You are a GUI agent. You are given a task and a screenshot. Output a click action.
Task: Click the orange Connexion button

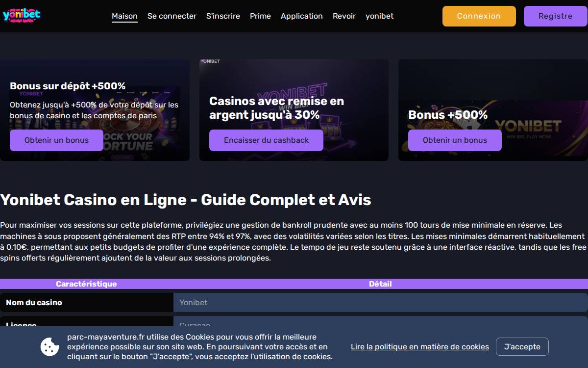click(479, 16)
